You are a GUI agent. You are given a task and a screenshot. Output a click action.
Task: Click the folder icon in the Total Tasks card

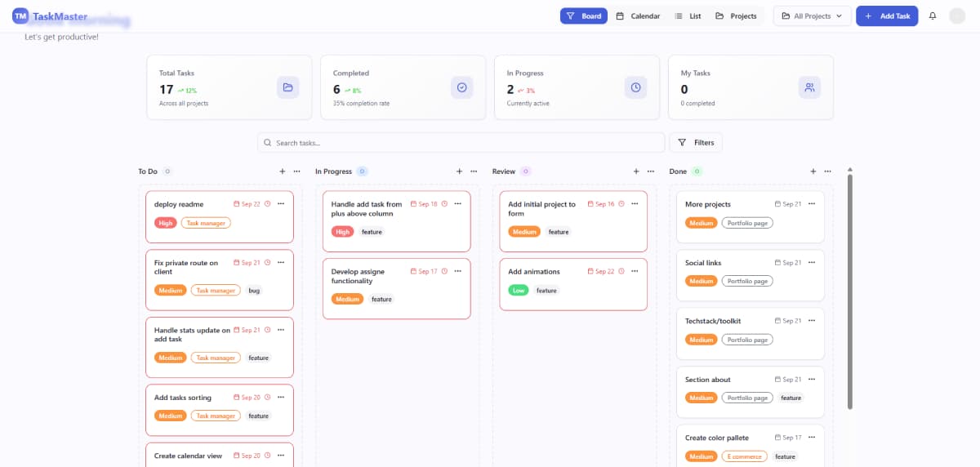(287, 87)
